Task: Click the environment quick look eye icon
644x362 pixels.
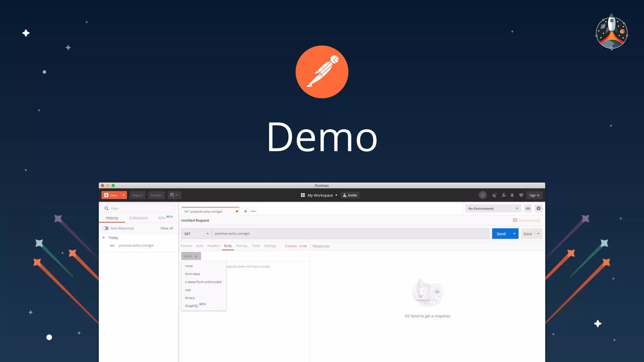Action: click(x=528, y=208)
